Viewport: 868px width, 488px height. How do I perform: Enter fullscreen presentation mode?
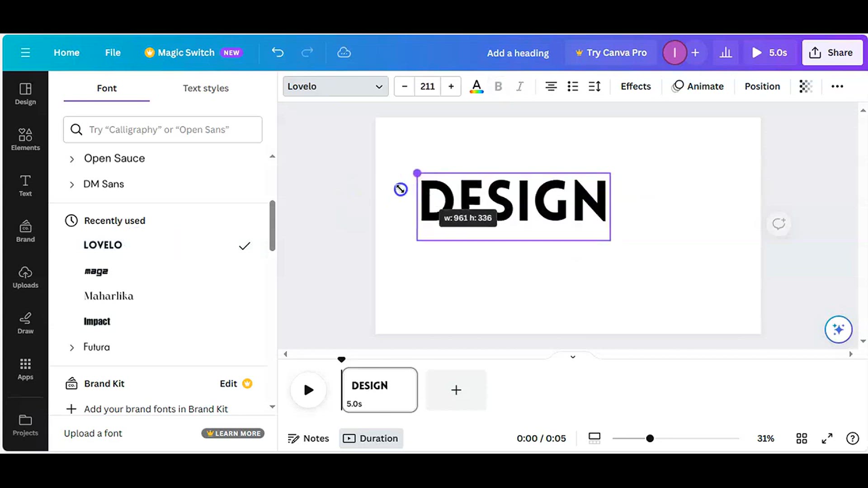(x=827, y=438)
